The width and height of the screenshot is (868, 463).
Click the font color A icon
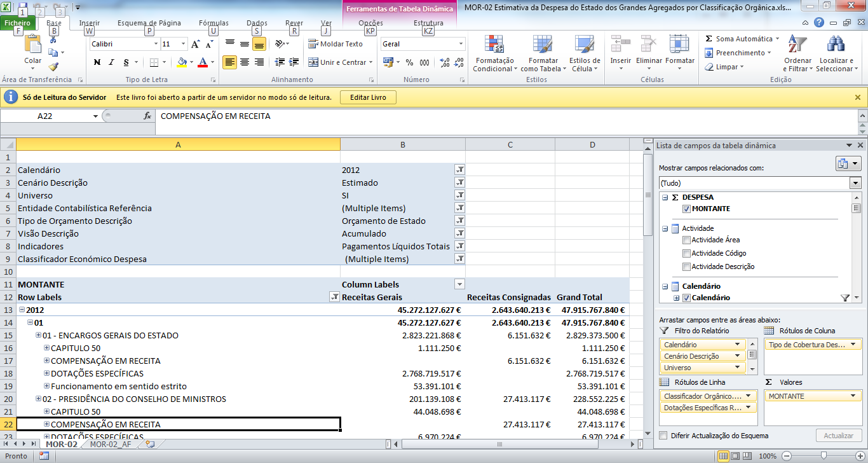point(202,62)
